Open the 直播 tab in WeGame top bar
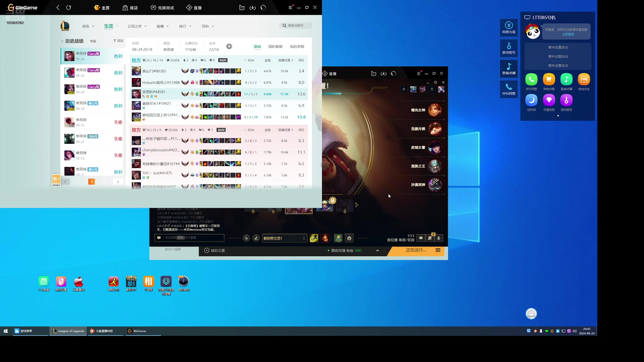644x362 pixels. coord(194,7)
